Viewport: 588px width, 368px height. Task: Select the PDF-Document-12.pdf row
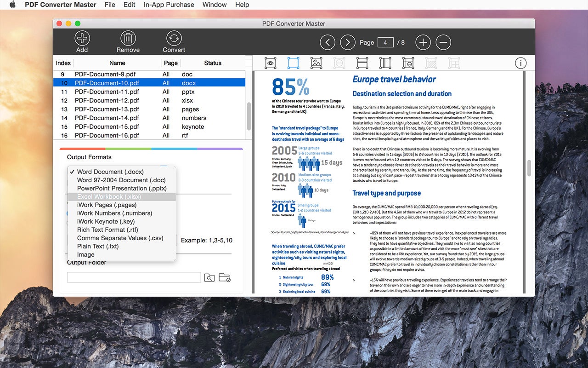tap(149, 100)
